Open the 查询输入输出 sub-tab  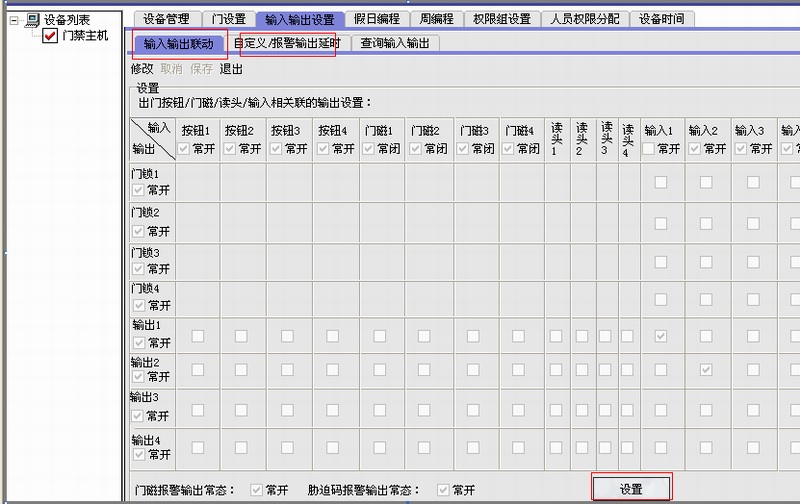395,43
